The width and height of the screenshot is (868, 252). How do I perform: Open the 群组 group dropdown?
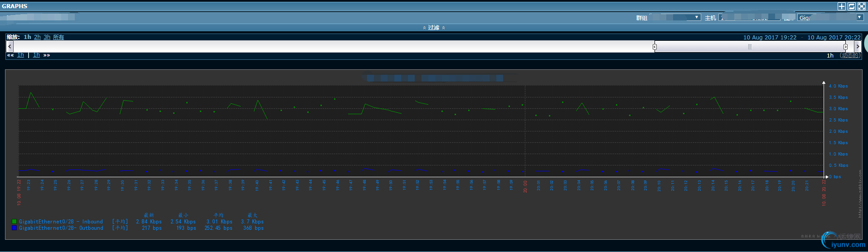point(675,17)
